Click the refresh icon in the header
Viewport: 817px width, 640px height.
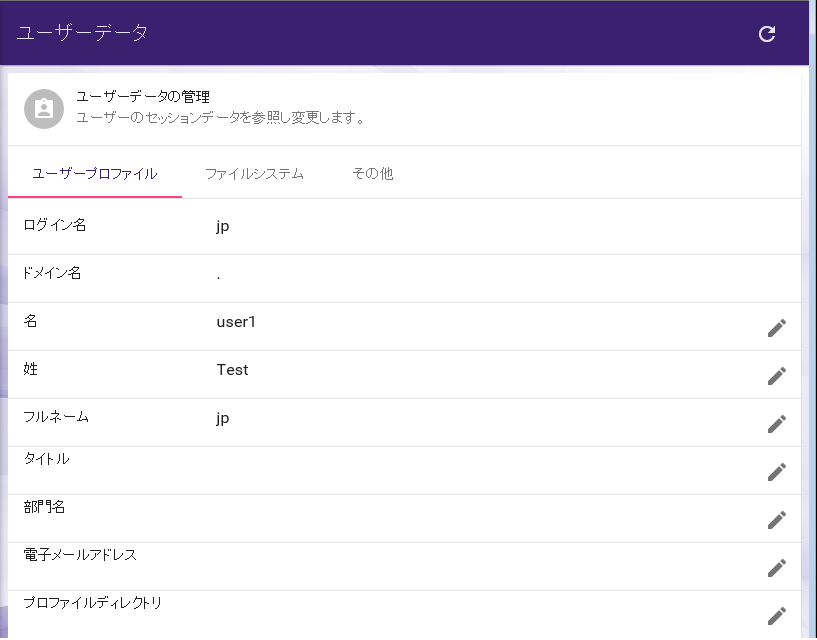(x=766, y=34)
